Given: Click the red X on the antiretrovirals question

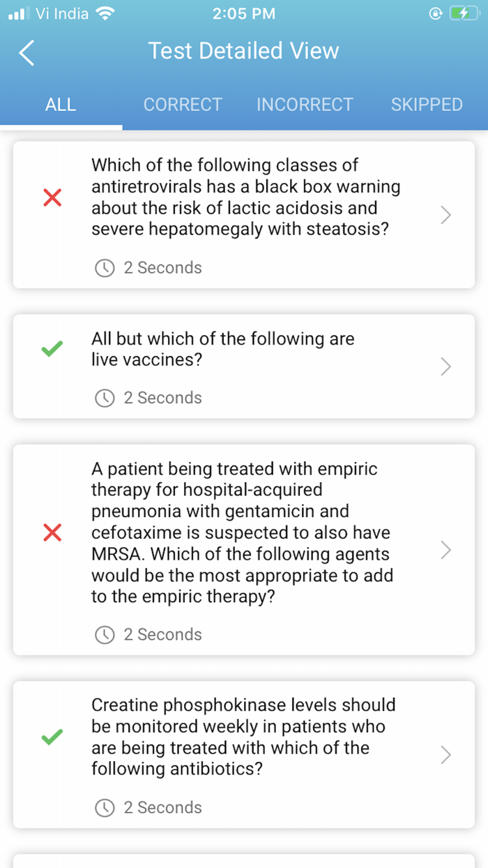Looking at the screenshot, I should tap(52, 197).
